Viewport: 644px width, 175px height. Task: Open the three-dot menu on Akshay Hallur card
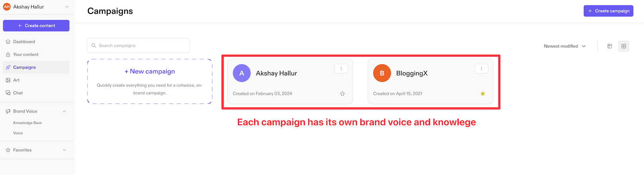point(341,69)
